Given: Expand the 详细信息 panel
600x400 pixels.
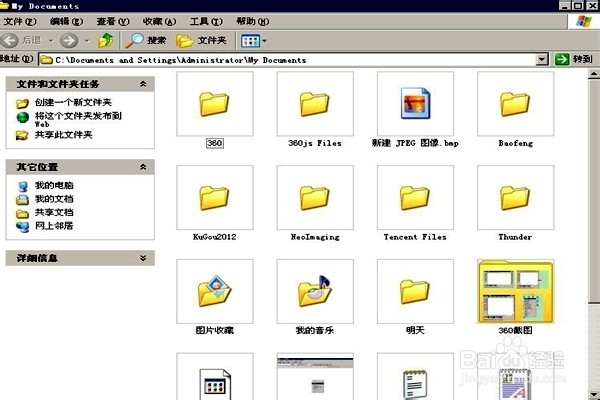Looking at the screenshot, I should (x=143, y=258).
